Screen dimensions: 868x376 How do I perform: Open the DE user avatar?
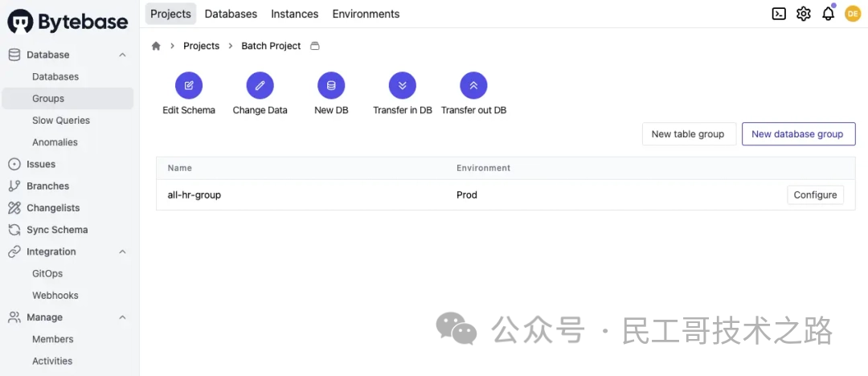853,14
